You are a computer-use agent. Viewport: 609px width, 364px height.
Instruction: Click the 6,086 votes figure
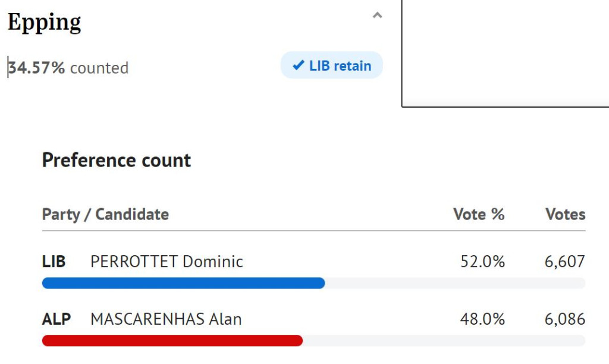coord(565,319)
